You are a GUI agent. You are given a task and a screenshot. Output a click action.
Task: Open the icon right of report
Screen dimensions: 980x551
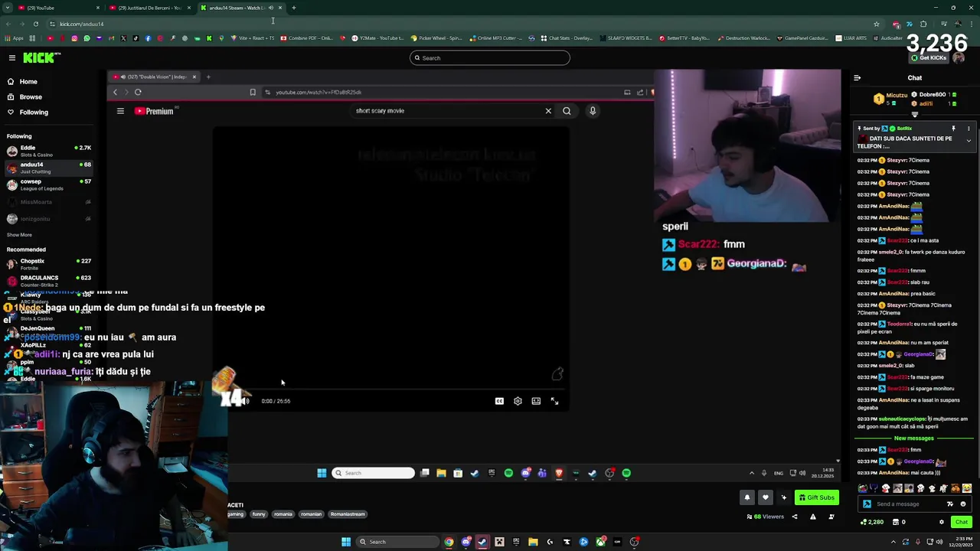pyautogui.click(x=831, y=517)
